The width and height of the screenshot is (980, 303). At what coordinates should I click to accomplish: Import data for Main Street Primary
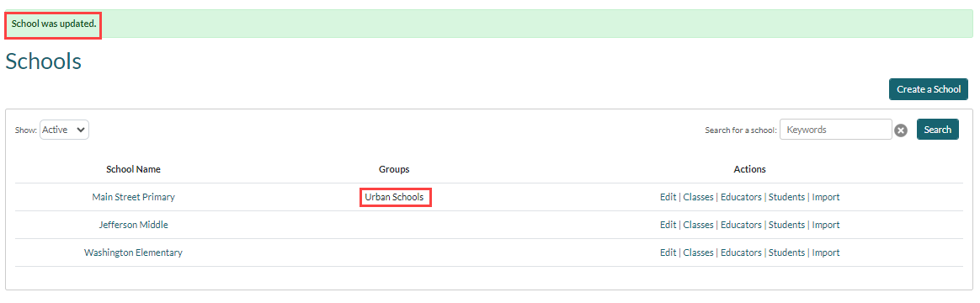click(826, 197)
